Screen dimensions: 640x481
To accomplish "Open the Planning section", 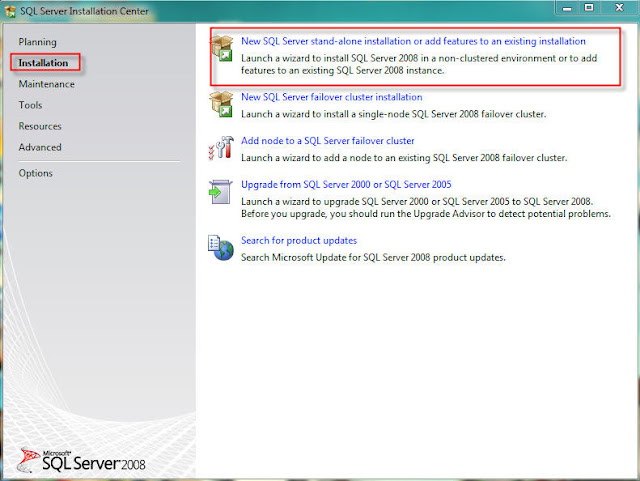I will [38, 42].
